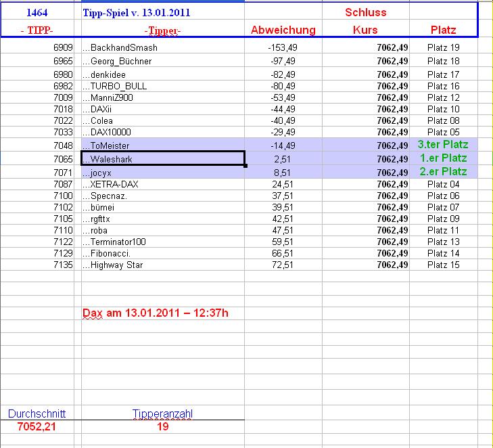Select the jocyx tipper cell
Image resolution: width=493 pixels, height=448 pixels.
(163, 172)
